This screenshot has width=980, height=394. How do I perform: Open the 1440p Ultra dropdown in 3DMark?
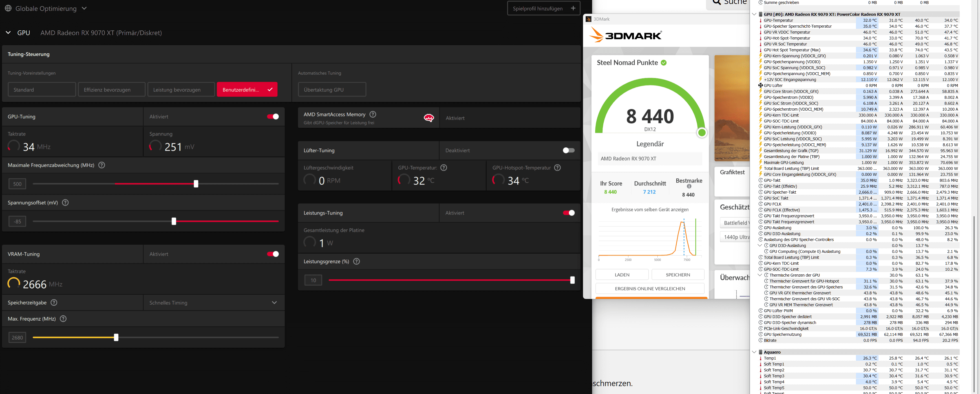(735, 237)
